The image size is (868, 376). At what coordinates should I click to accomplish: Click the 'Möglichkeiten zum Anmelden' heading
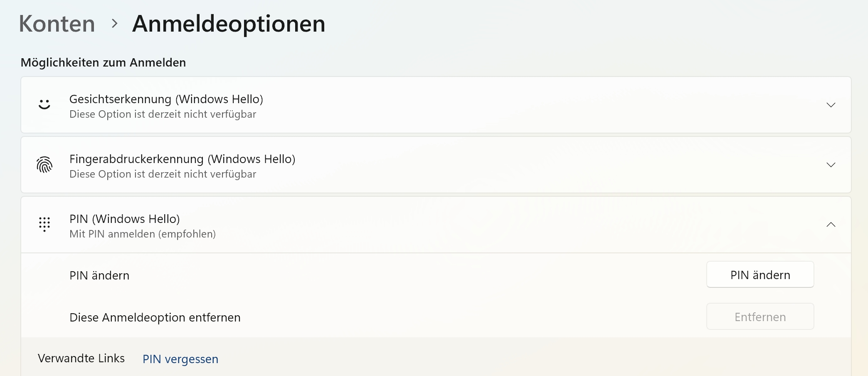[x=103, y=62]
